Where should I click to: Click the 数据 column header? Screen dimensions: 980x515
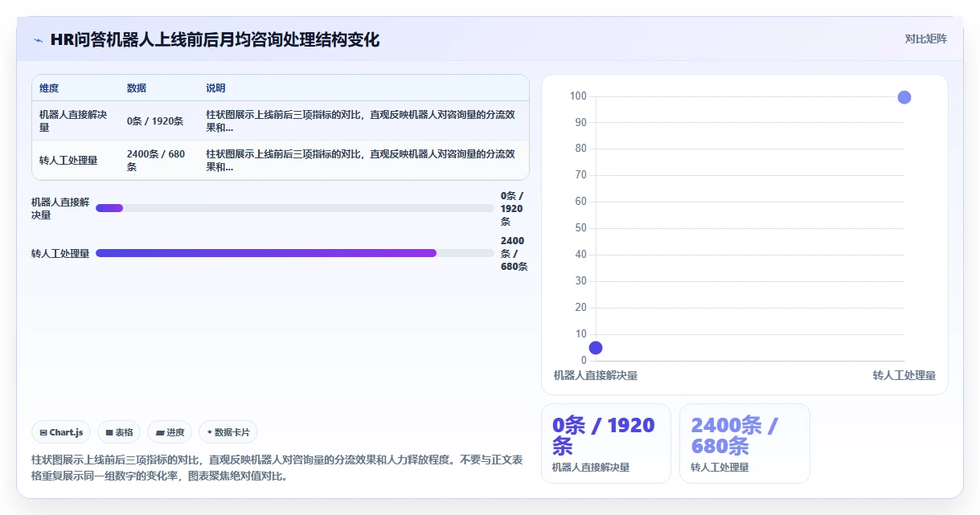137,88
